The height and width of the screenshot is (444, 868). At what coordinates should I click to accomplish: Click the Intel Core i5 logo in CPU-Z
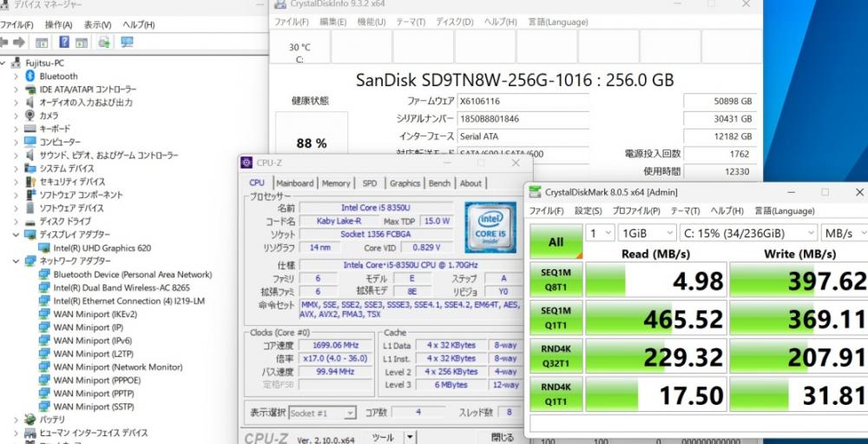tap(490, 228)
